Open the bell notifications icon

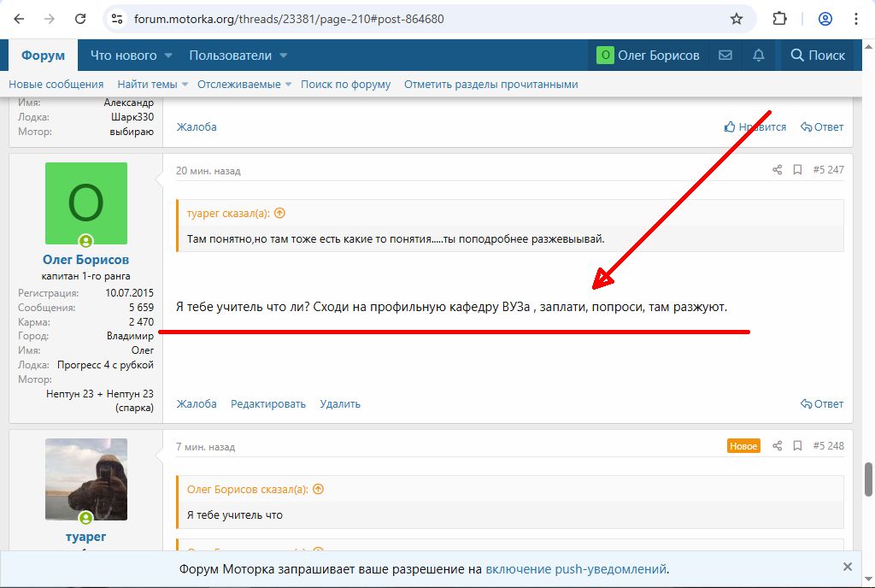point(759,56)
